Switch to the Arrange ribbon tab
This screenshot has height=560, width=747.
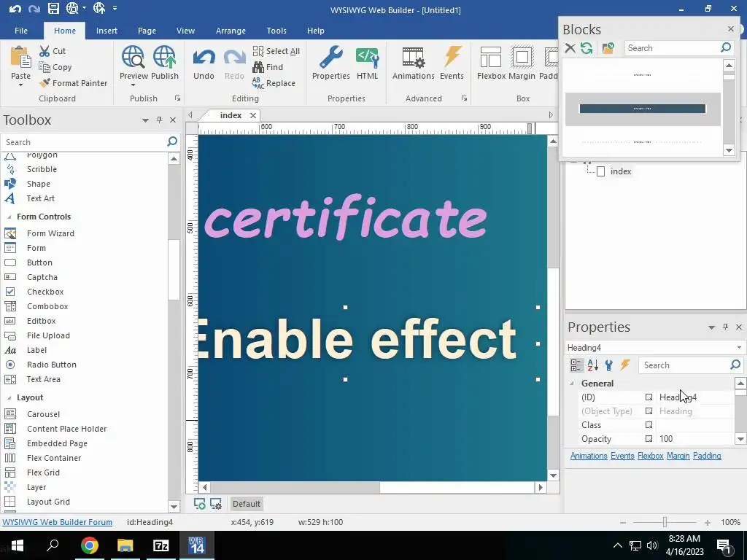coord(231,31)
